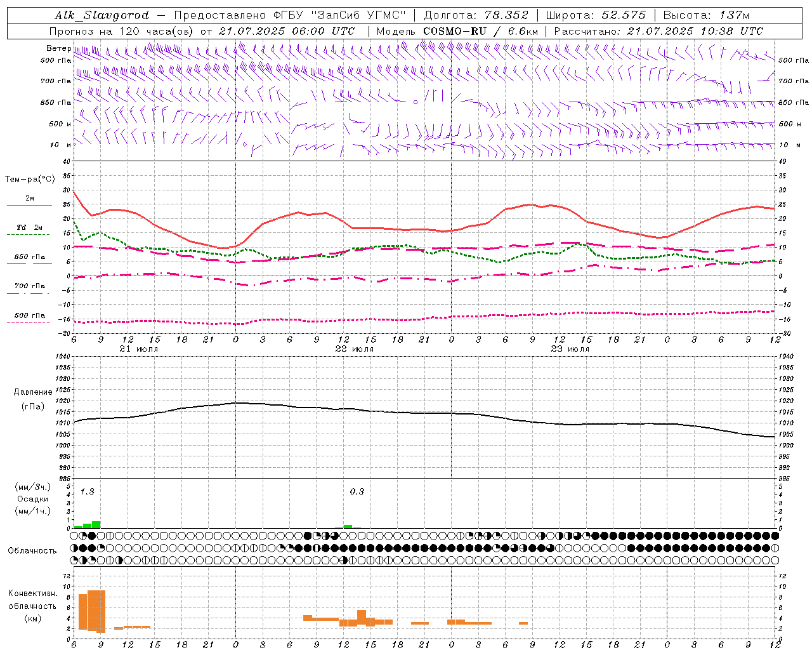Click the 'Широта: 52.575' header value

(x=596, y=15)
